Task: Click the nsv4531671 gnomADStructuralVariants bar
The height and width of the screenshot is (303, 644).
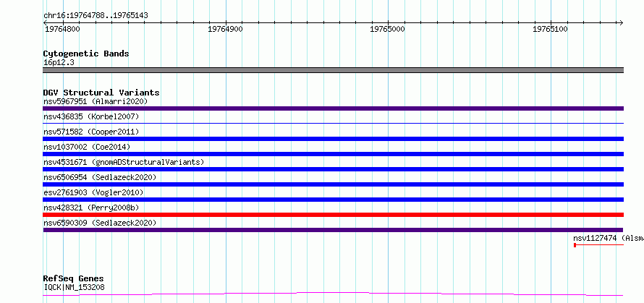Action: (333, 169)
